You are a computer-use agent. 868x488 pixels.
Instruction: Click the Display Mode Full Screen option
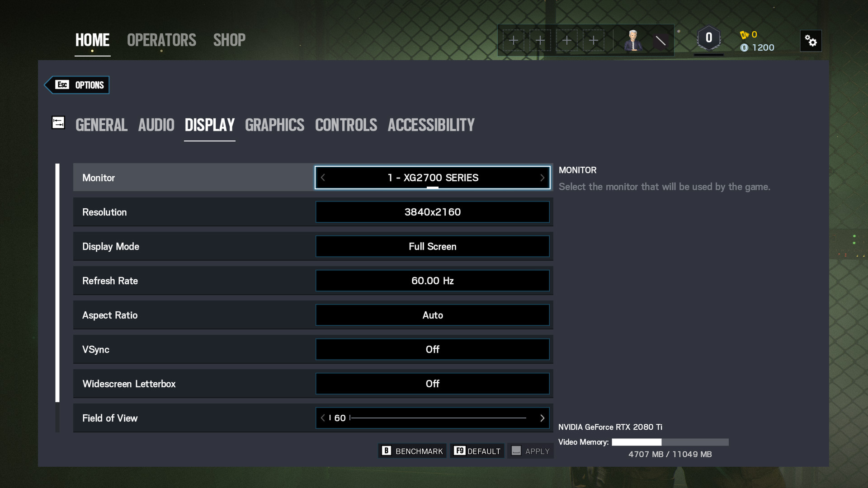pos(432,246)
